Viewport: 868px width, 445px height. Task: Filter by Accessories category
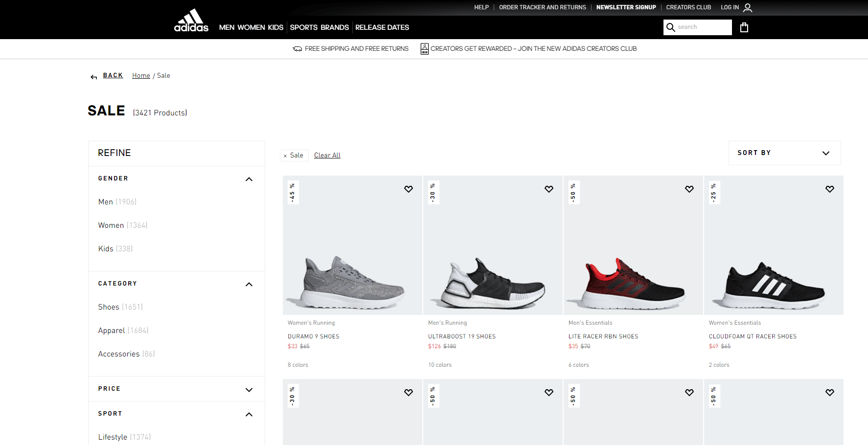click(126, 354)
